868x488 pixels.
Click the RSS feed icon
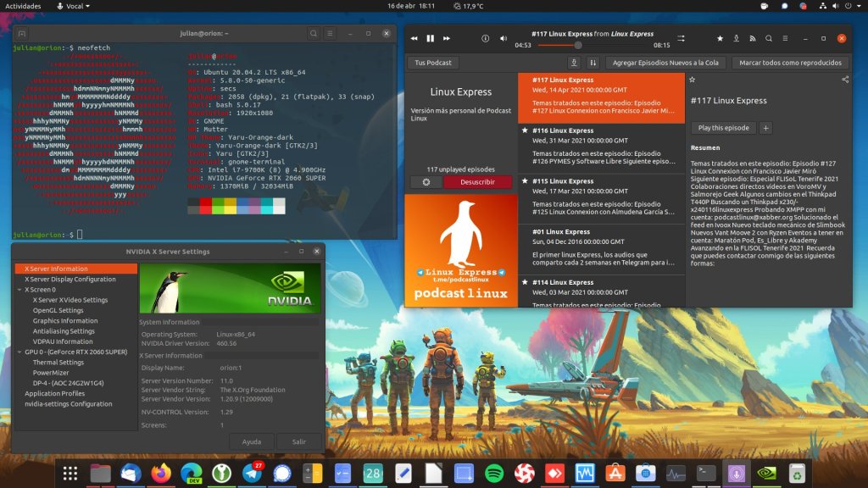753,38
